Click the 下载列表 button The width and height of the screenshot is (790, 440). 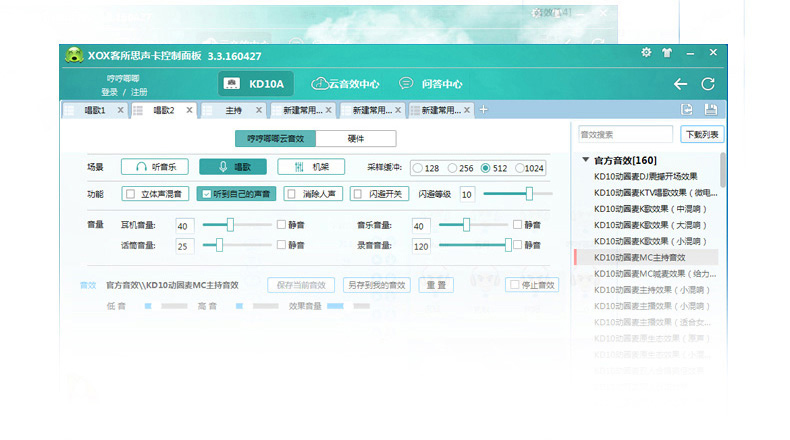click(702, 135)
